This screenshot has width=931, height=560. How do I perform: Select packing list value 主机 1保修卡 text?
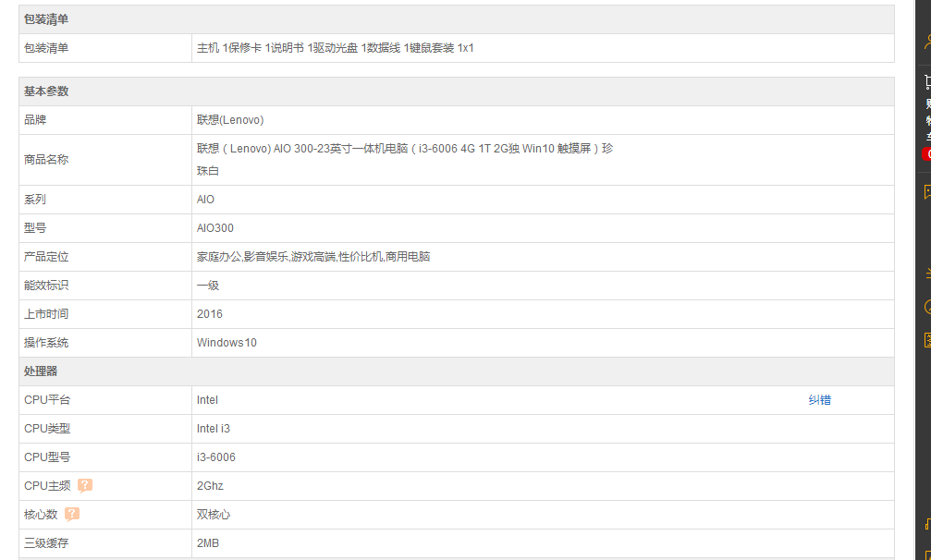[x=336, y=48]
